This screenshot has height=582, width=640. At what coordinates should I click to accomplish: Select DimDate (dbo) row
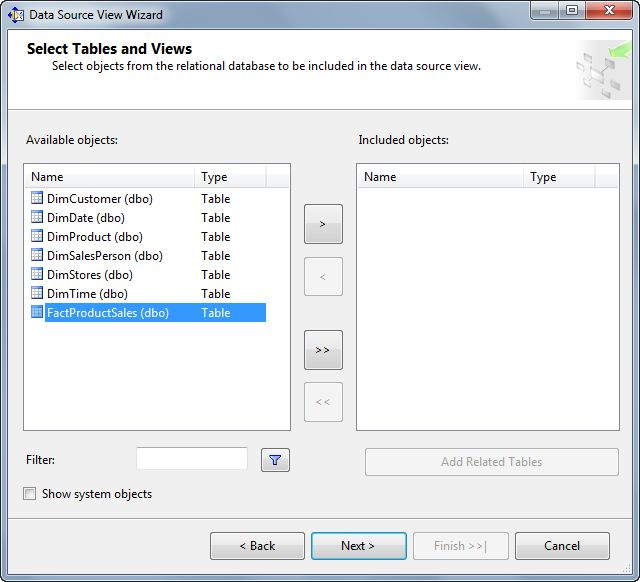(149, 218)
